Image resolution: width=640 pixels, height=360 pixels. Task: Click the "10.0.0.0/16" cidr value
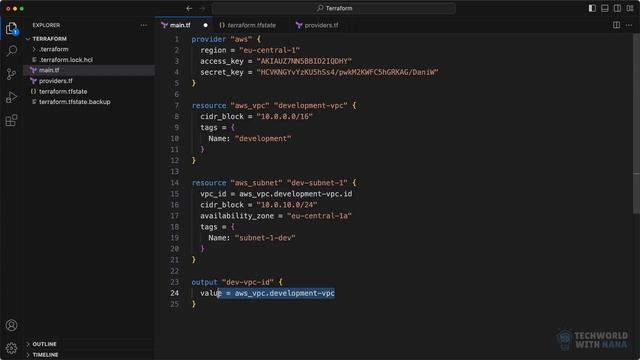point(284,116)
